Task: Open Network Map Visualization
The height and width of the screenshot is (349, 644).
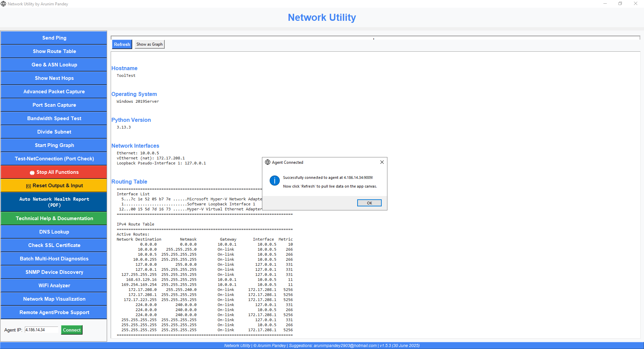Action: (x=54, y=299)
